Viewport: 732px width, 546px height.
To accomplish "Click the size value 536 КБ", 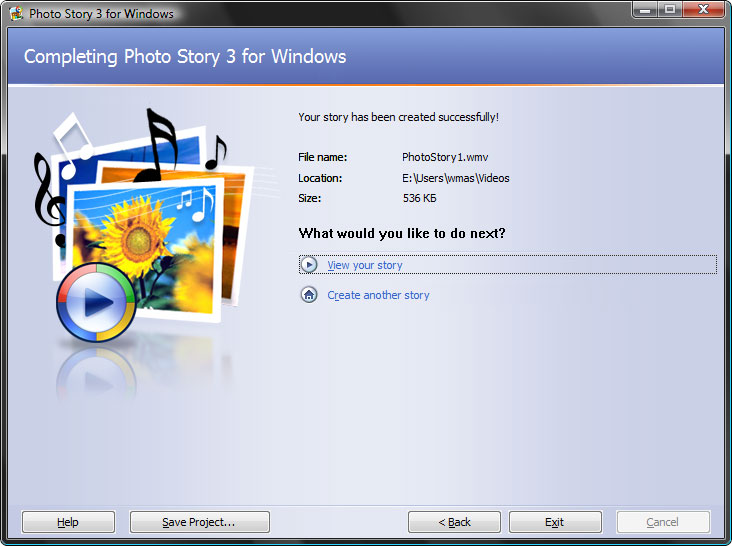I will point(419,198).
